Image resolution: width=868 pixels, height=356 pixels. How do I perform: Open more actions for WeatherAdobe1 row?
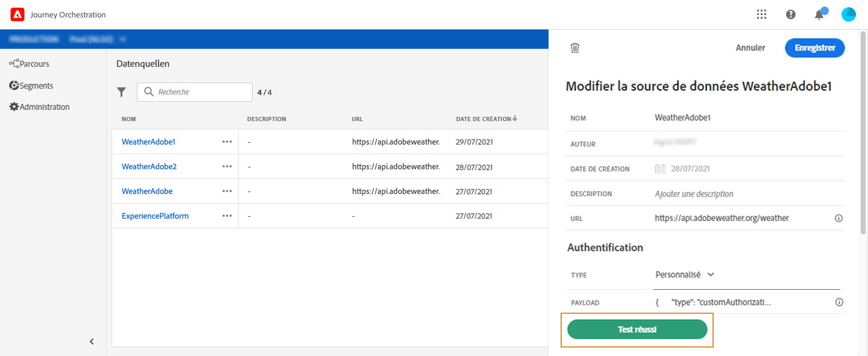(x=227, y=142)
